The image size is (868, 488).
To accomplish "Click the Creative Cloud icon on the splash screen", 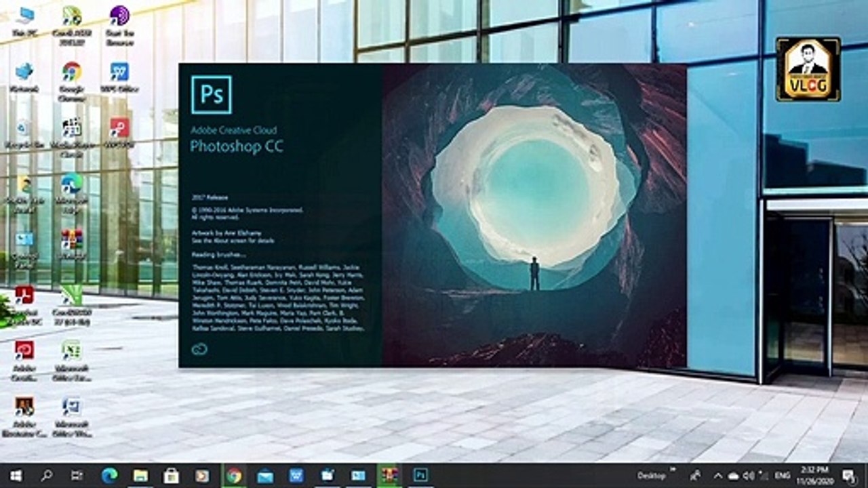I will (x=199, y=349).
